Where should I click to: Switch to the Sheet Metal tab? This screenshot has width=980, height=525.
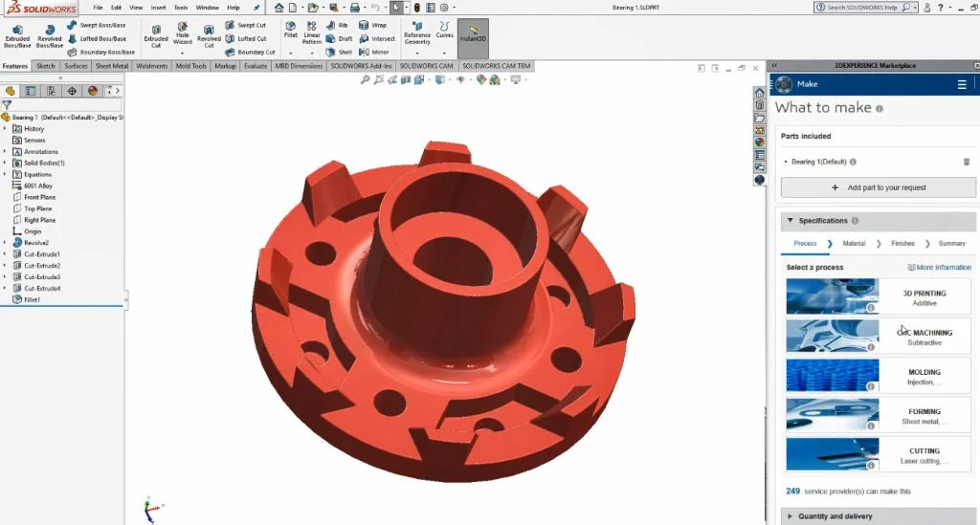pyautogui.click(x=112, y=67)
